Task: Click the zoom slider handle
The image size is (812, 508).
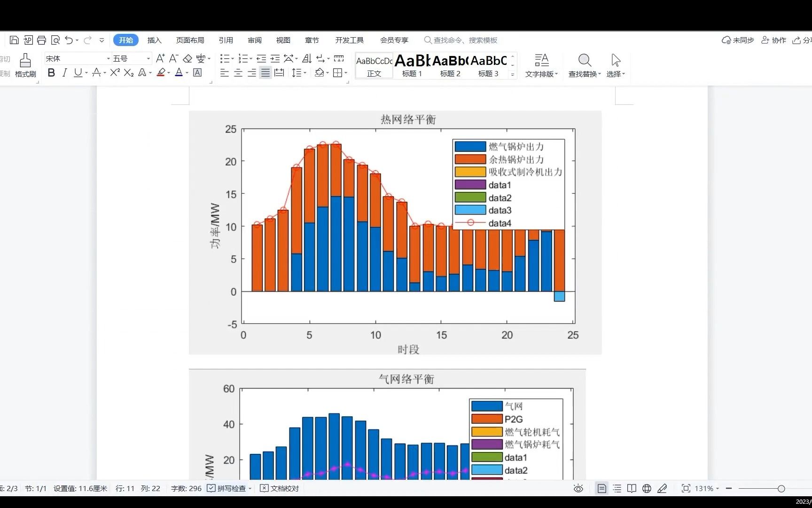Action: point(781,489)
